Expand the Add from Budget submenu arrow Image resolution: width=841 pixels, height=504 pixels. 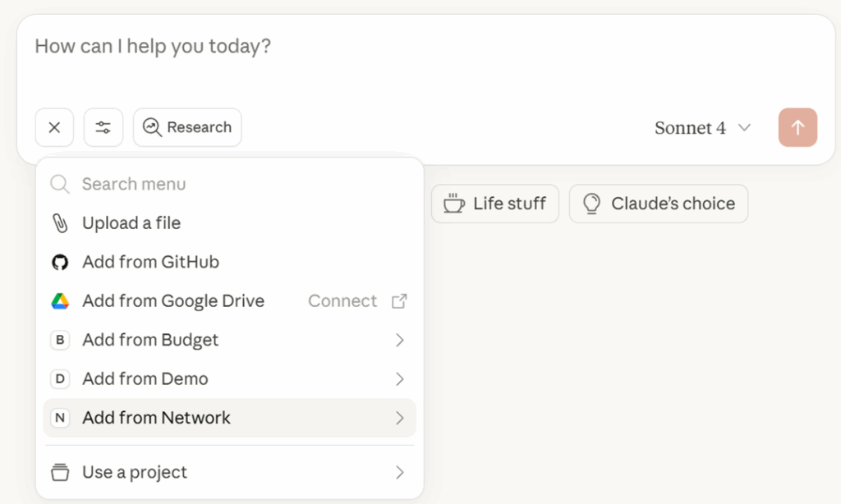(x=400, y=340)
